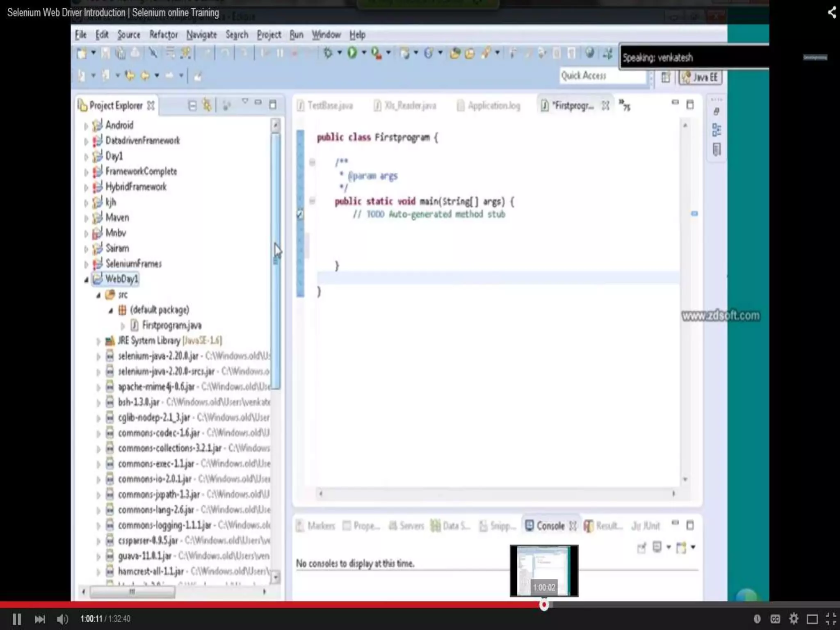Open the Refactor menu
Screen dimensions: 840x630
click(x=163, y=35)
